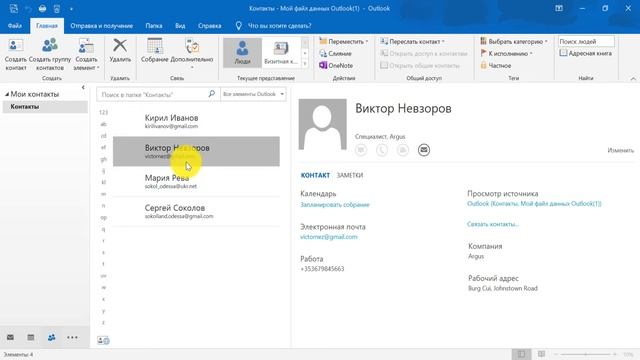Open Quick Access Toolbar customize dropdown
Screen dimensions: 640x360
click(71, 9)
